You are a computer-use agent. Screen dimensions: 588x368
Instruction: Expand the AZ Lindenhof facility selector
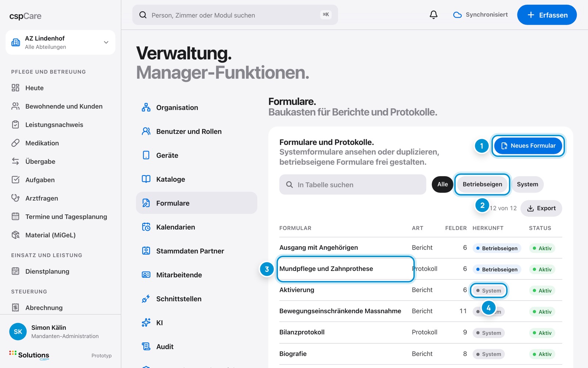(60, 42)
